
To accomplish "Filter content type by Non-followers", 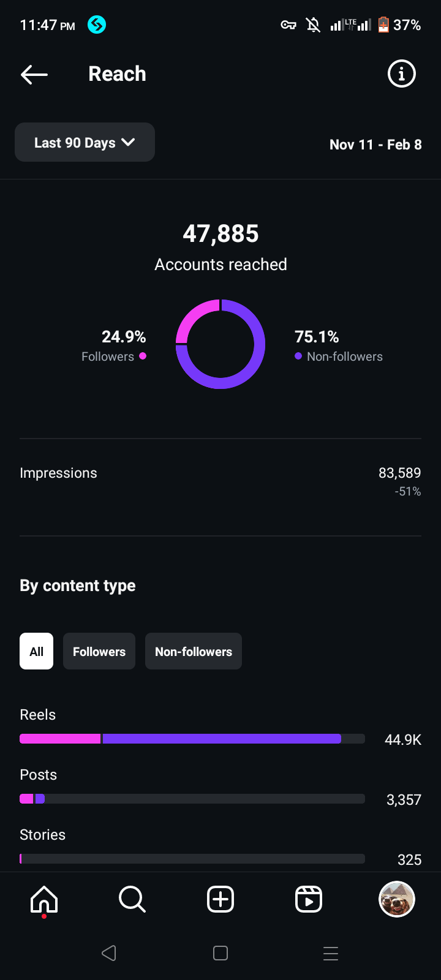I will pyautogui.click(x=194, y=651).
